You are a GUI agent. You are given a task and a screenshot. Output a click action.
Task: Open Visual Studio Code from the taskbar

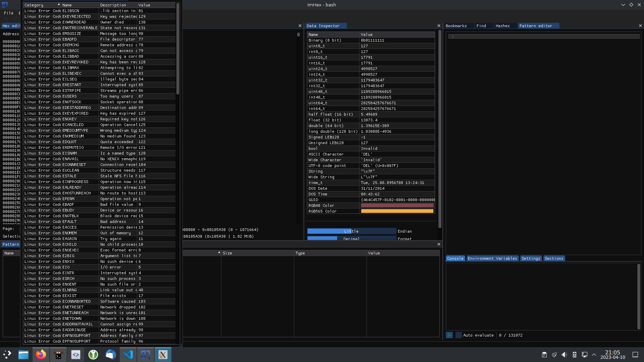click(128, 355)
